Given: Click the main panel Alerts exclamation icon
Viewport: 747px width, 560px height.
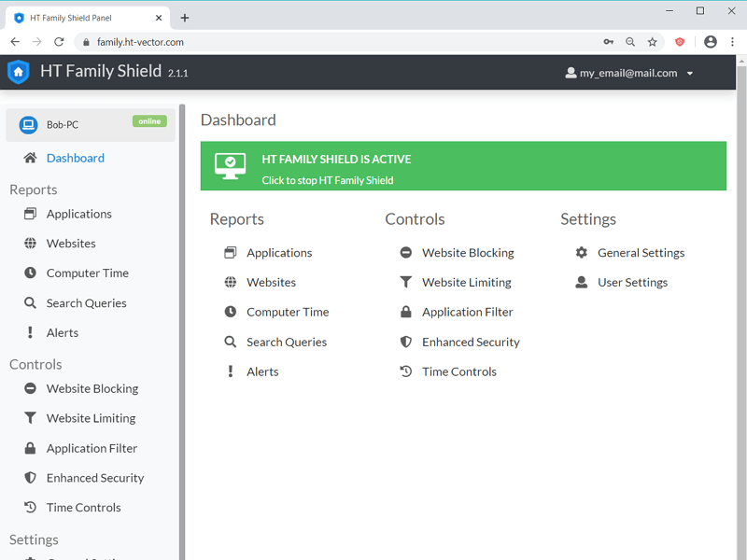Looking at the screenshot, I should click(230, 371).
